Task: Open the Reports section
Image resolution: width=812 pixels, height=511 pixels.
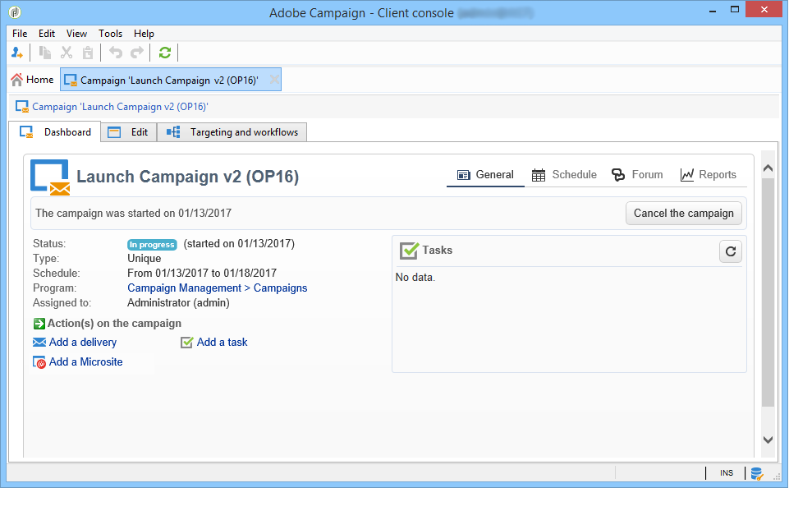Action: 709,175
